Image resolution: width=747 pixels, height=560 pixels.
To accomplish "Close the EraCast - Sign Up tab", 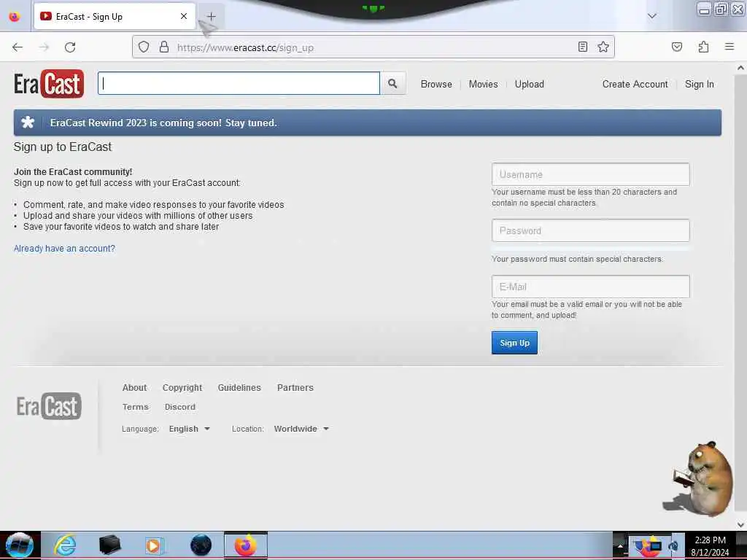I will (x=183, y=16).
